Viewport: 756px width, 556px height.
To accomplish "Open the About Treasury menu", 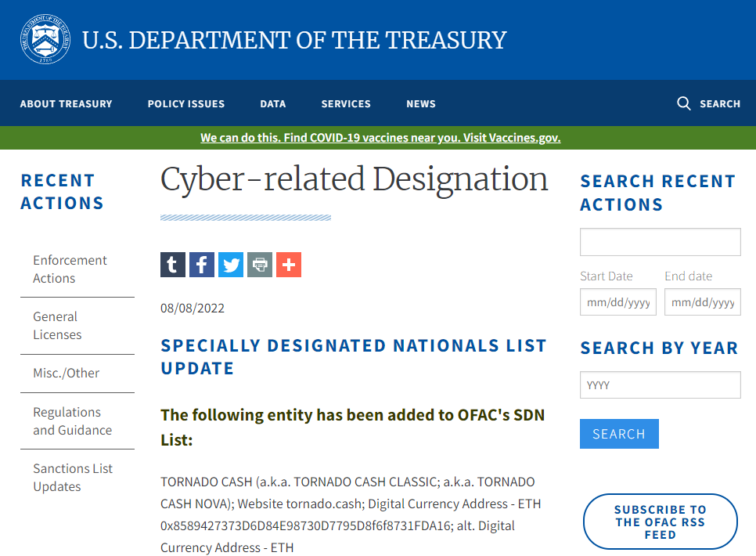I will (x=67, y=103).
